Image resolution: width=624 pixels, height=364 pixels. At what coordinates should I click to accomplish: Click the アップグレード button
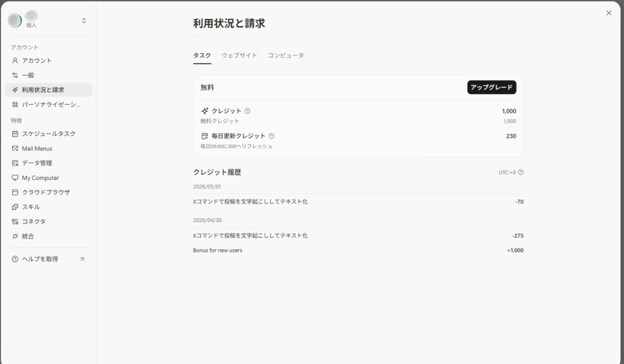click(x=491, y=87)
